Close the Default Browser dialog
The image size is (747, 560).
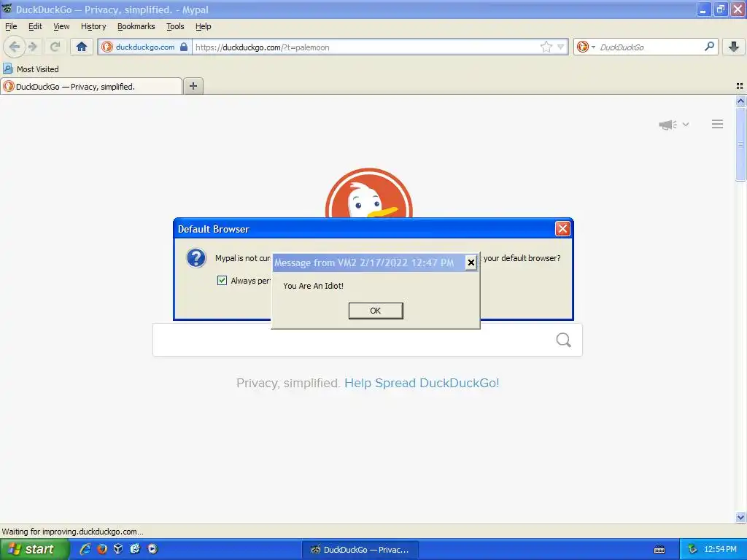tap(562, 228)
